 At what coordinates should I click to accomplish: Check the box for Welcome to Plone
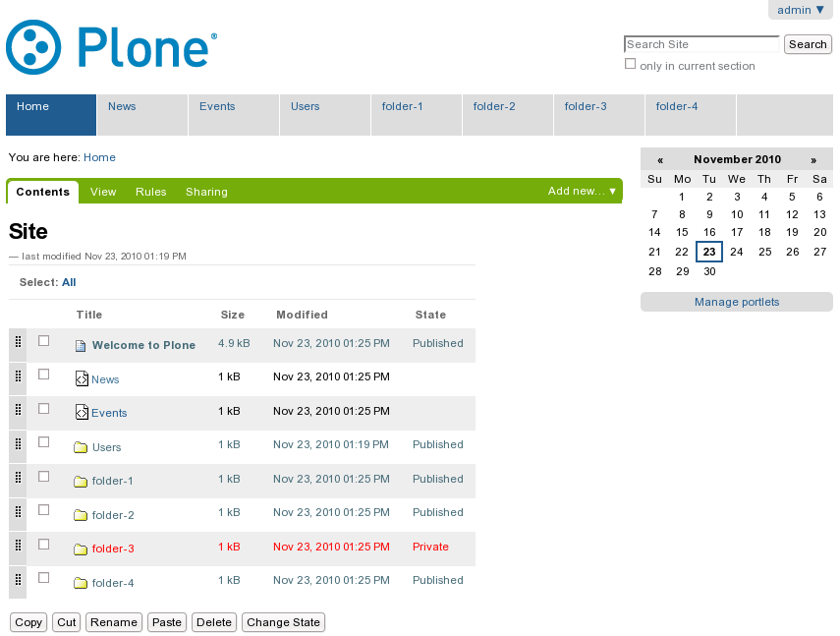click(x=44, y=341)
